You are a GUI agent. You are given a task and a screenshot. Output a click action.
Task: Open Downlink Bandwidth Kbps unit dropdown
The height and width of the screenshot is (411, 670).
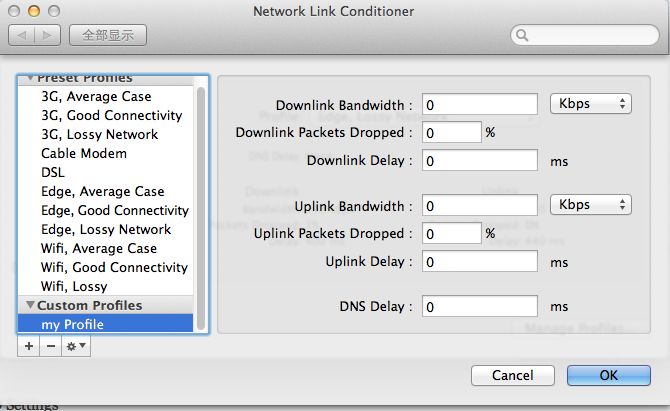tap(591, 103)
